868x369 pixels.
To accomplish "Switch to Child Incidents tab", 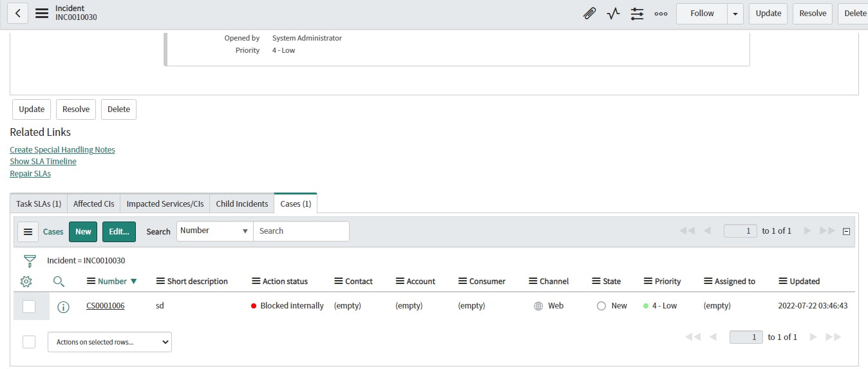I will point(242,203).
